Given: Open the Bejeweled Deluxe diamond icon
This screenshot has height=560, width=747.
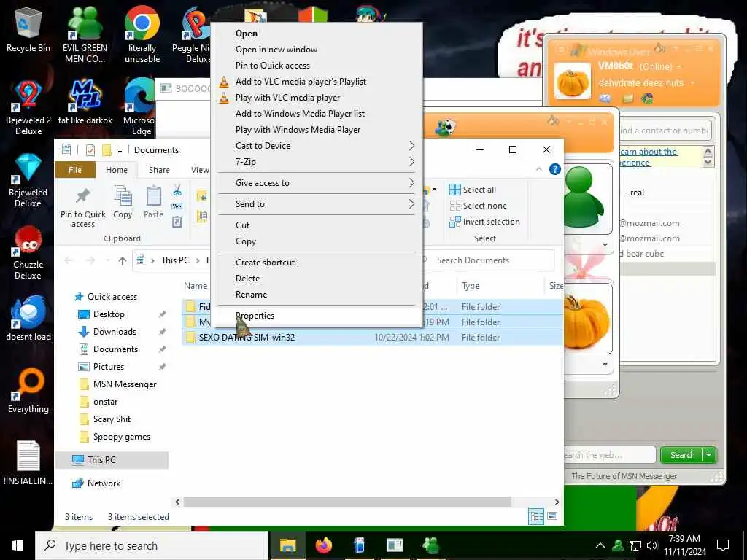Looking at the screenshot, I should pyautogui.click(x=28, y=179).
